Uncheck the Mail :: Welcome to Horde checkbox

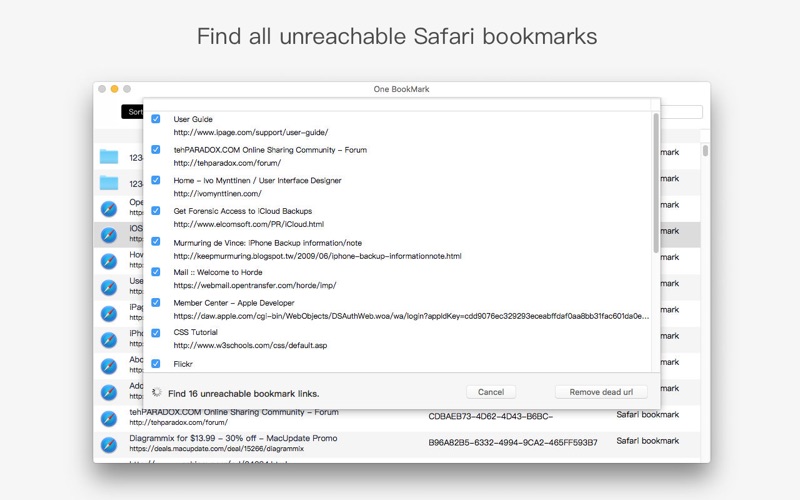(156, 272)
